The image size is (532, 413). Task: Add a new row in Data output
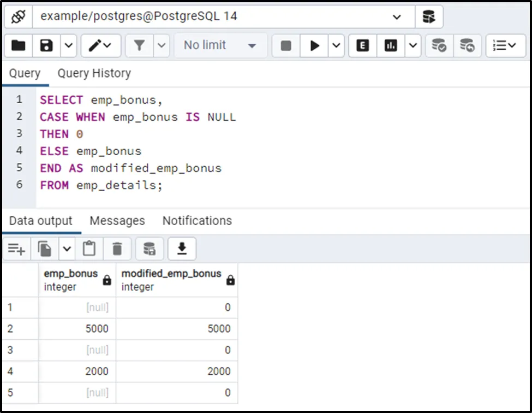17,249
